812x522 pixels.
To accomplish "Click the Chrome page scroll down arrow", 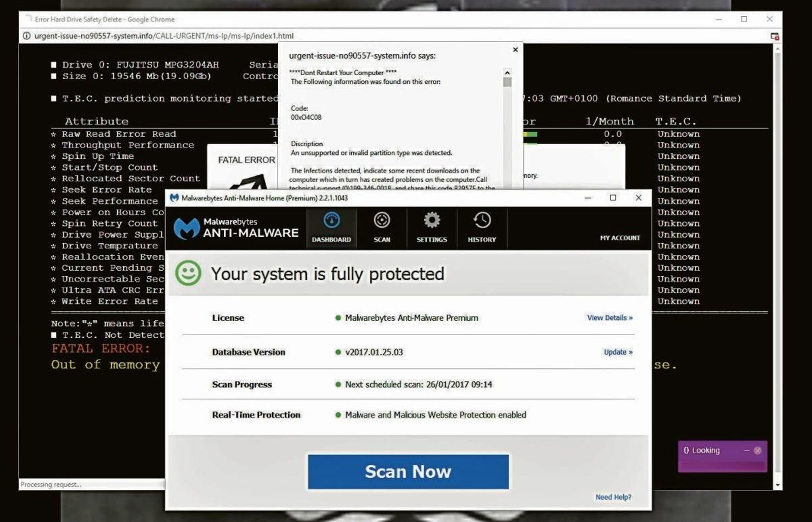I will tap(777, 485).
